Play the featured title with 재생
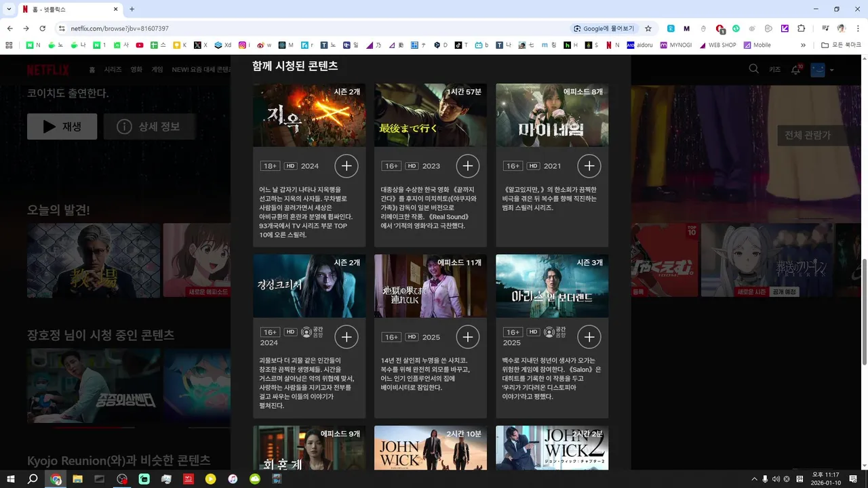 (x=62, y=126)
